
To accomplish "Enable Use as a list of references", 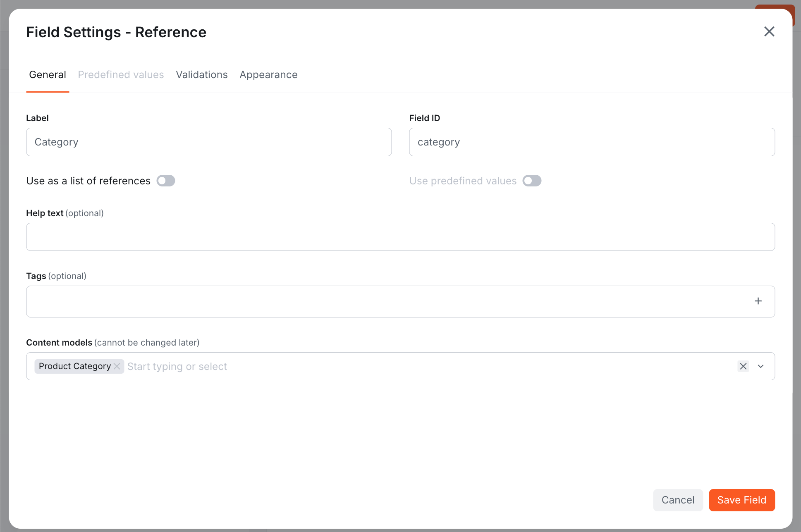I will [165, 181].
